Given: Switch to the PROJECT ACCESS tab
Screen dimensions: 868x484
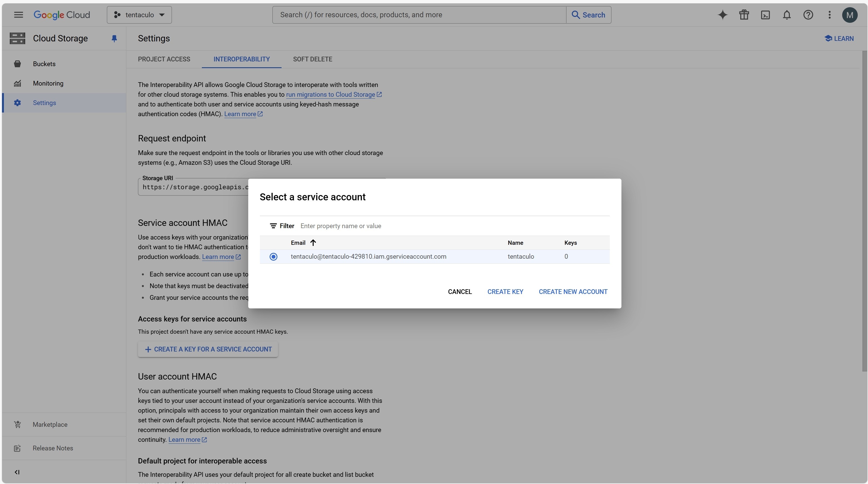Looking at the screenshot, I should [164, 59].
